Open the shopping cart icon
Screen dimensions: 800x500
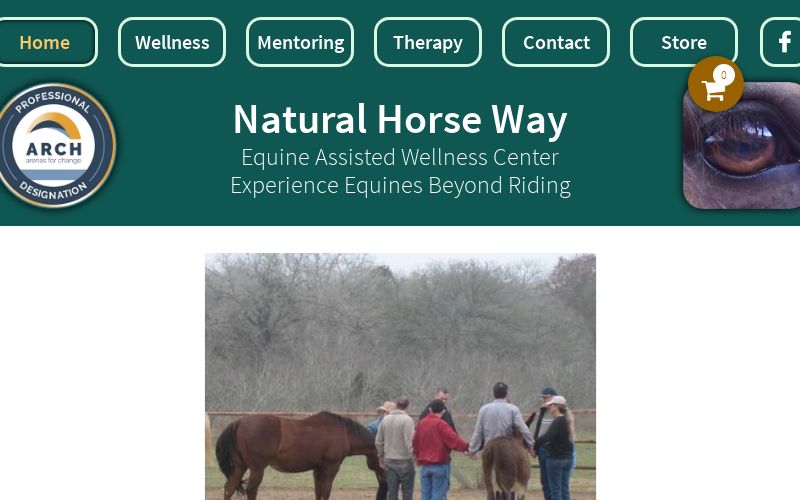coord(715,84)
